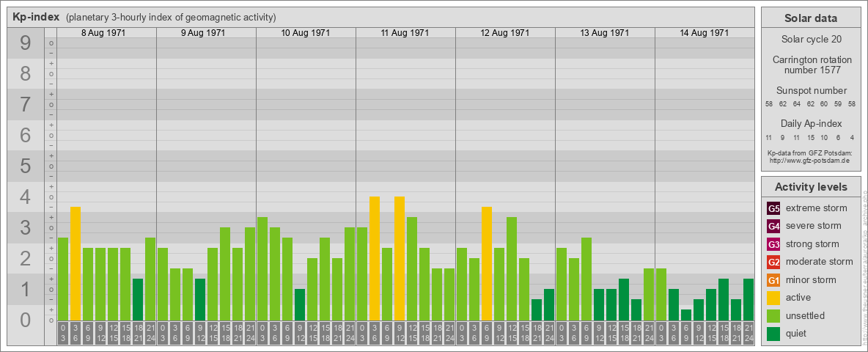
Task: Click the extreme storm legend label
Action: 817,208
